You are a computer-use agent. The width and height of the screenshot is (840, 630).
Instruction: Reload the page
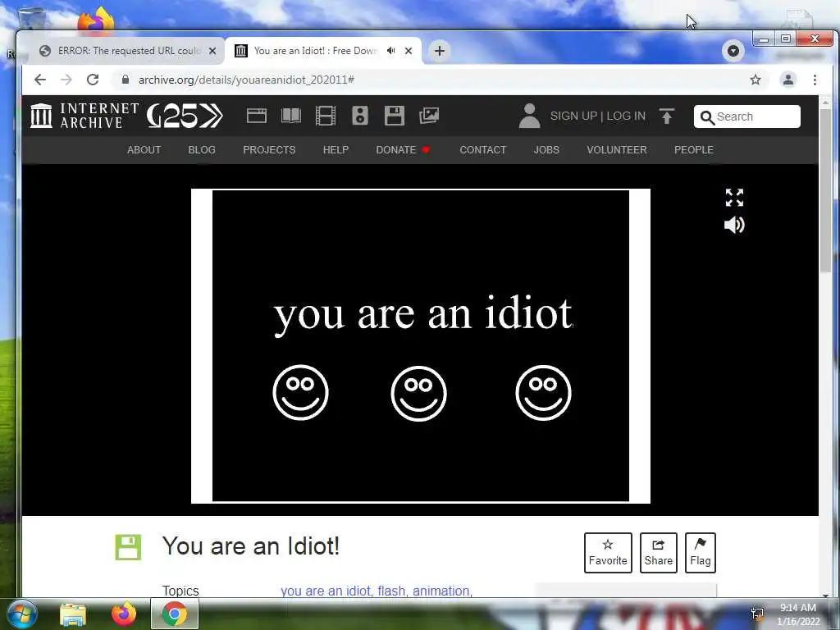pyautogui.click(x=93, y=80)
